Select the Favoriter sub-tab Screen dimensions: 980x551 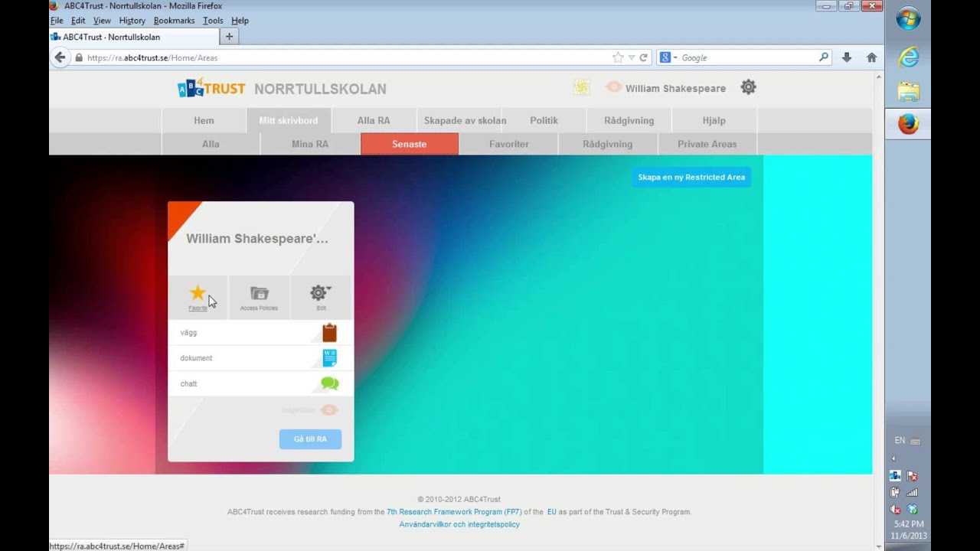509,144
